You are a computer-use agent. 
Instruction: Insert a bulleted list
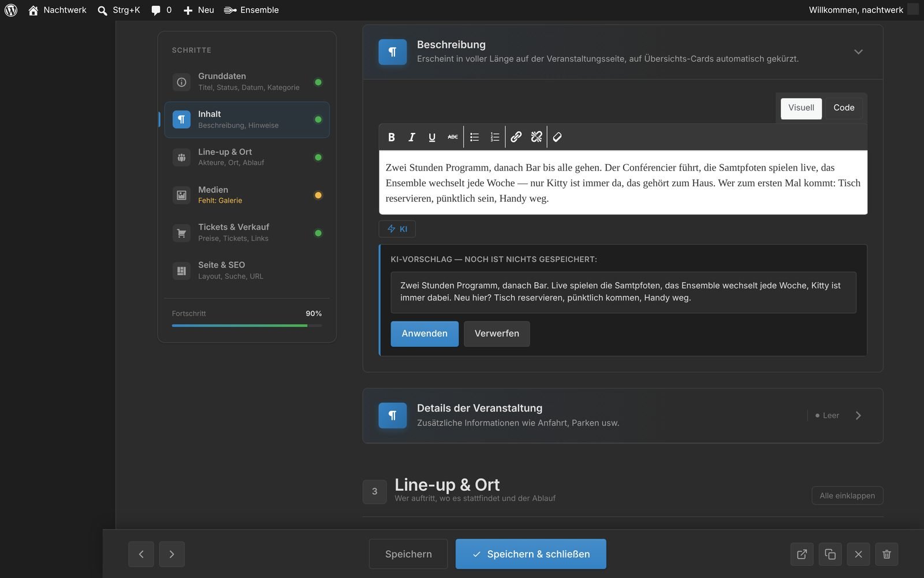coord(475,137)
